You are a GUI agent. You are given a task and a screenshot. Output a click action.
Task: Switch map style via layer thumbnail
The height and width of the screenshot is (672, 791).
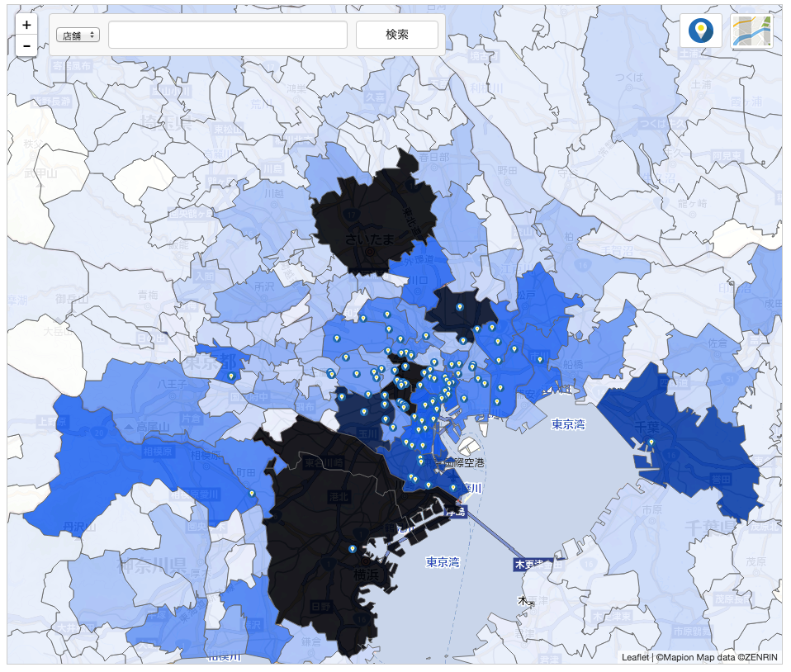(751, 31)
